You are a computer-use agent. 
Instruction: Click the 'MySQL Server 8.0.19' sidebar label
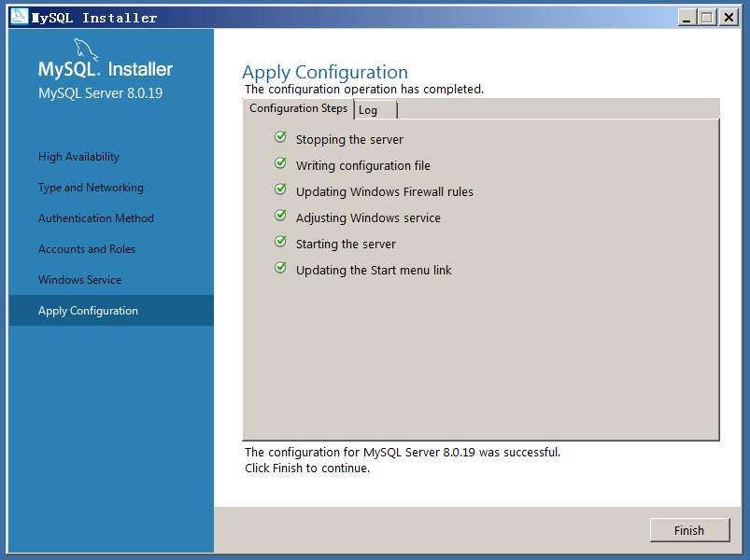pos(101,93)
